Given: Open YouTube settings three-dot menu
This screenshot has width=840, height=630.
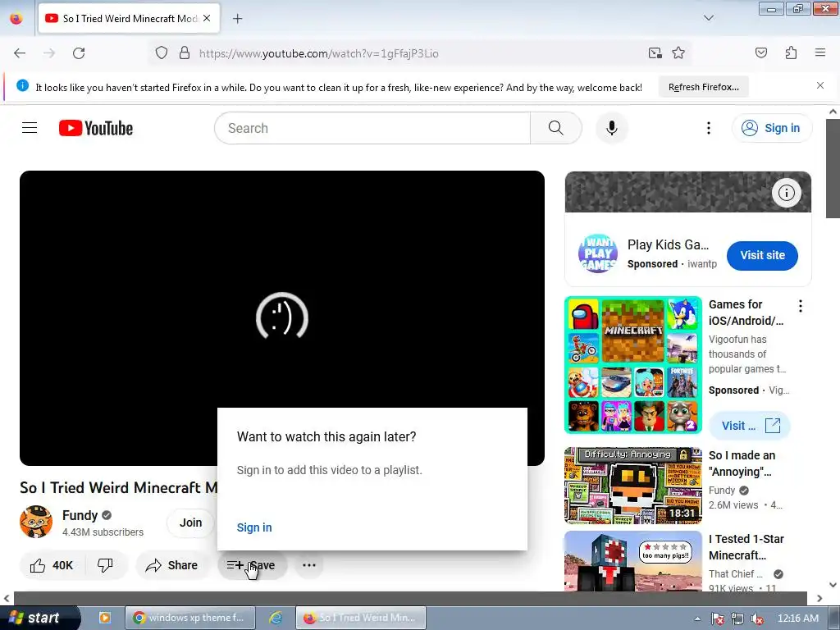Looking at the screenshot, I should pyautogui.click(x=708, y=128).
